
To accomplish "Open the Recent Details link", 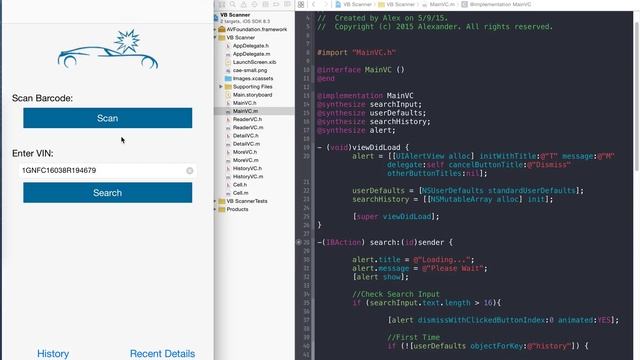I will [162, 353].
